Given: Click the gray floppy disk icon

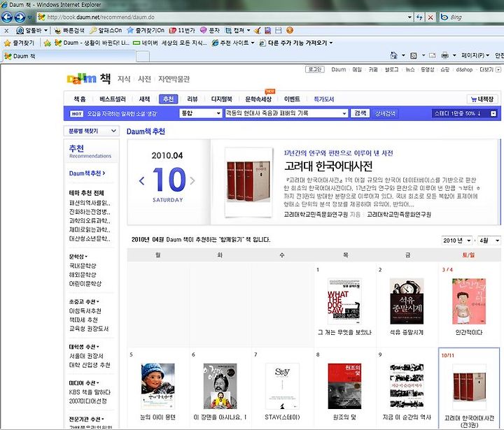Looking at the screenshot, I should [x=279, y=31].
